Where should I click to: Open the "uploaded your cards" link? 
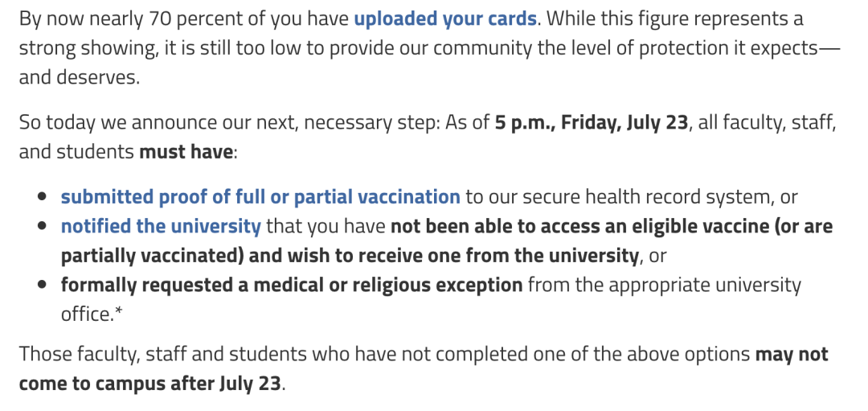pos(444,18)
